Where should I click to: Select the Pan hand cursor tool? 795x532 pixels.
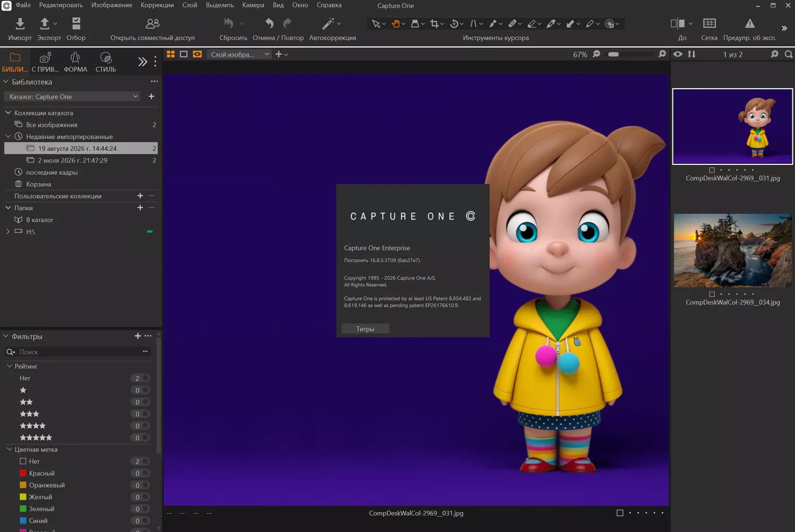coord(396,23)
